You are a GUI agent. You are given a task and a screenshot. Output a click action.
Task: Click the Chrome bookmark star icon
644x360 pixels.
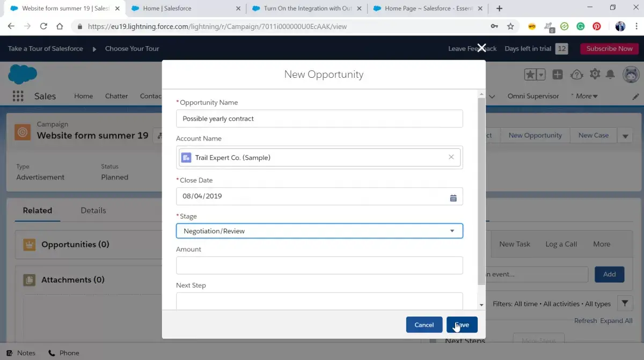510,26
